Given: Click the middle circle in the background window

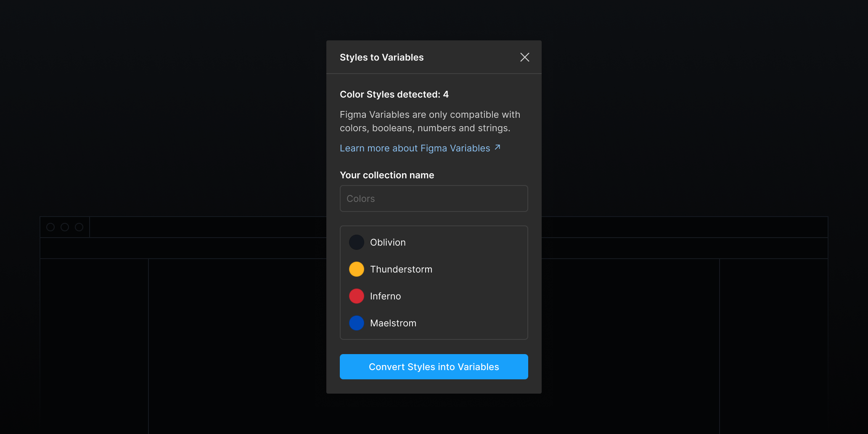Looking at the screenshot, I should click(65, 227).
